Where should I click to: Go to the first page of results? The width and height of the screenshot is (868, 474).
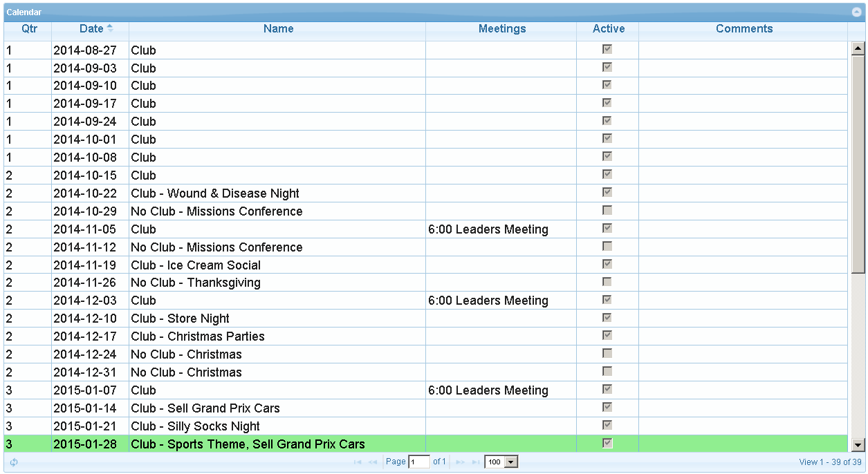click(358, 462)
